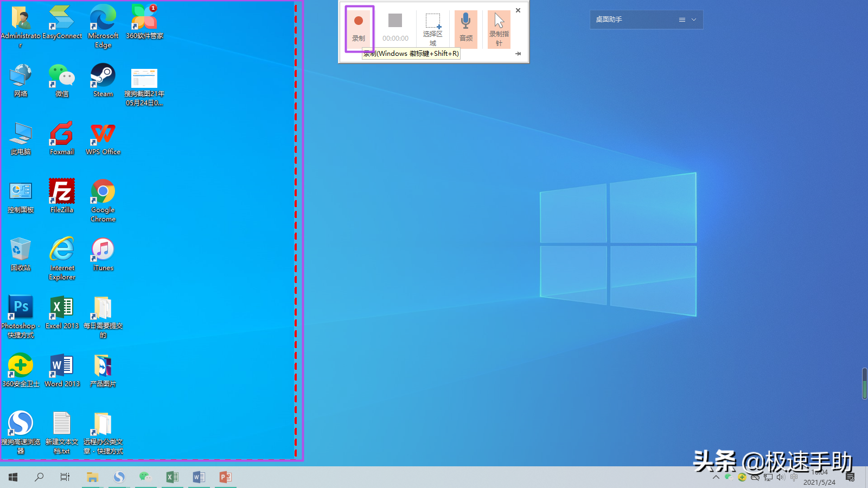Screen dimensions: 868x488
Task: Open the Administrator folder icon
Action: (21, 26)
